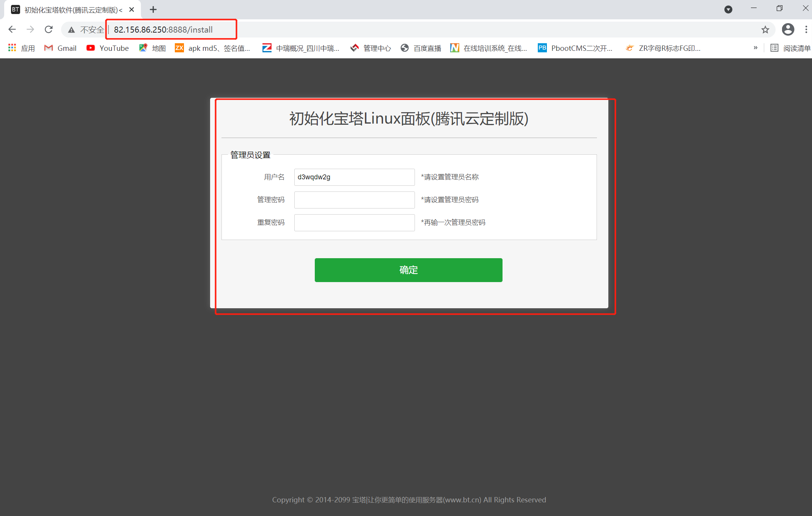Image resolution: width=812 pixels, height=516 pixels.
Task: Click the 管理密码 input field
Action: click(354, 200)
